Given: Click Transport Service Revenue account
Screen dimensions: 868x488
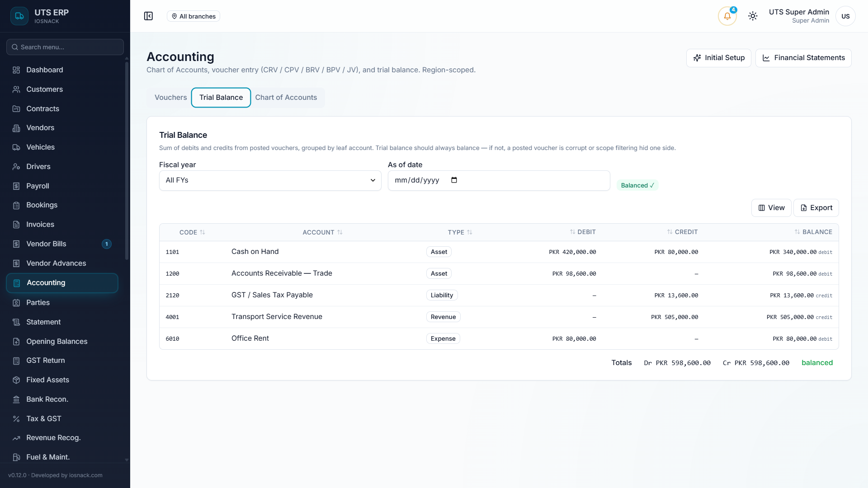Looking at the screenshot, I should tap(277, 317).
